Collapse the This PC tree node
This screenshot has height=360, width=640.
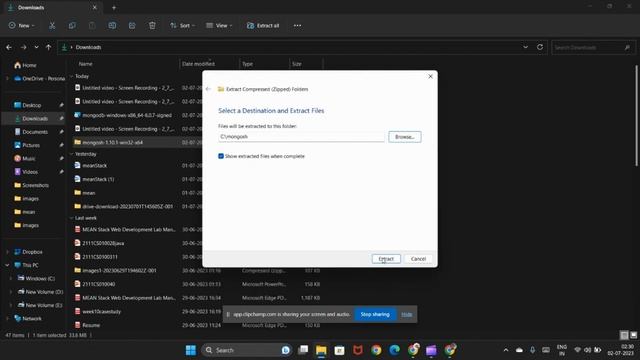coord(7,265)
